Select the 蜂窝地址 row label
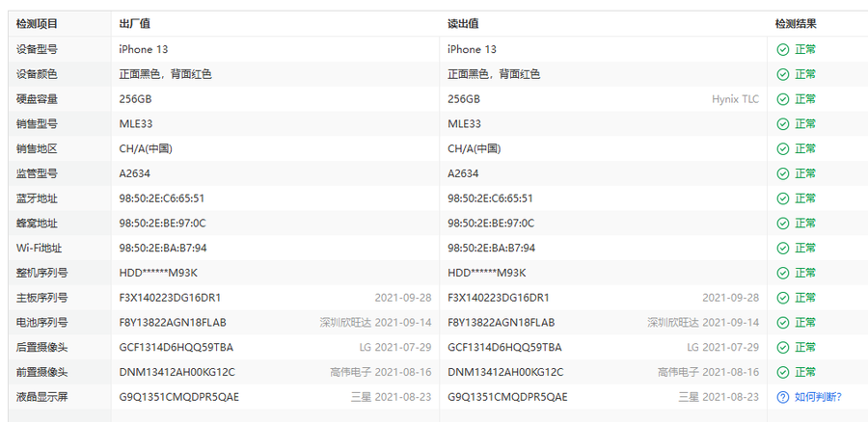 tap(37, 224)
